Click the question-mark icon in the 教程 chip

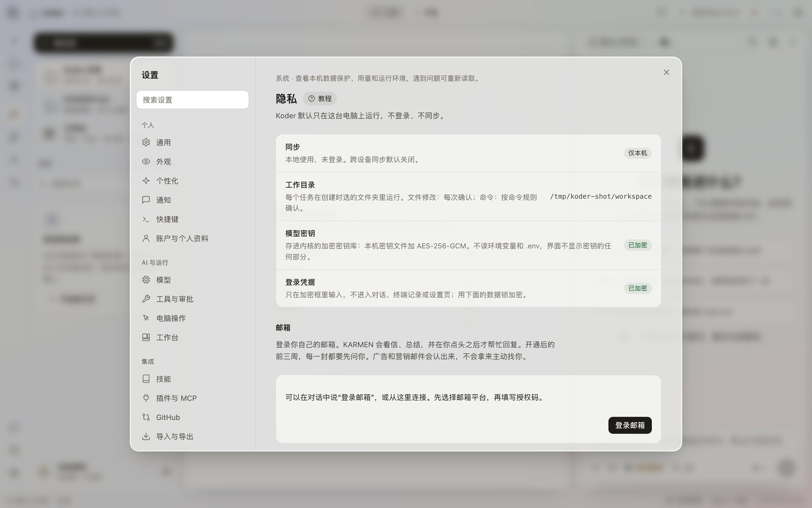tap(311, 99)
